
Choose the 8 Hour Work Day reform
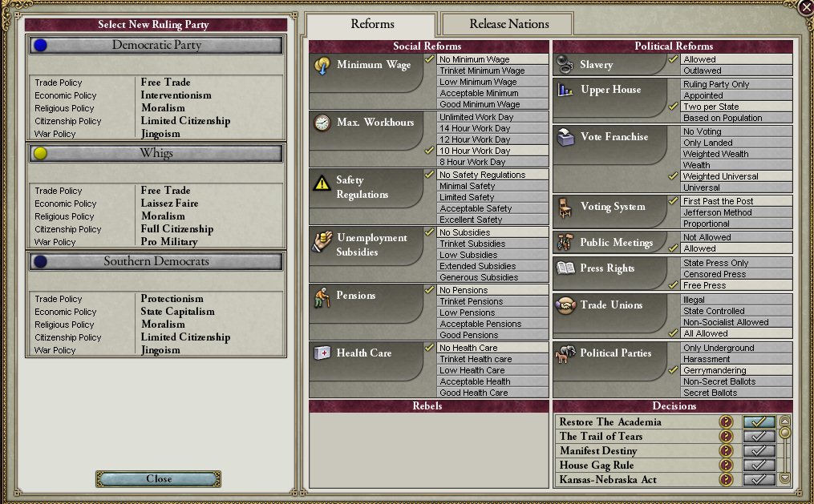492,162
